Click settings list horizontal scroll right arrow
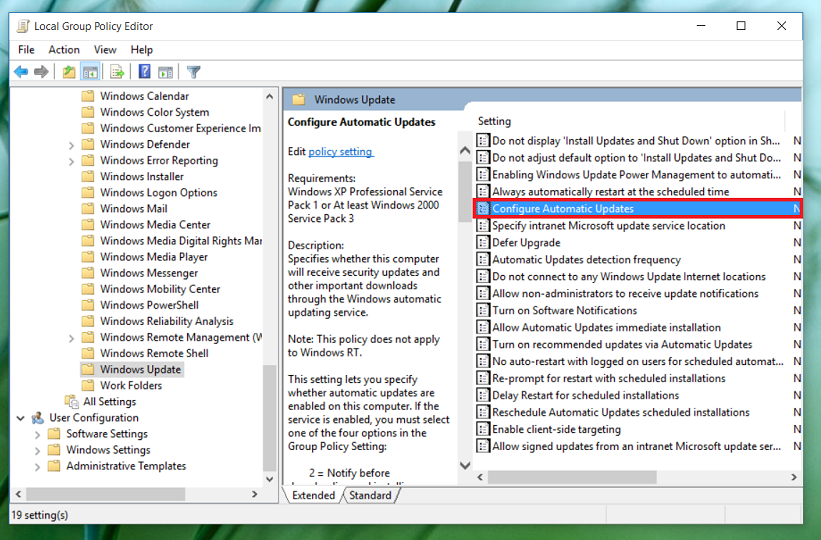The height and width of the screenshot is (540, 821). coord(794,477)
